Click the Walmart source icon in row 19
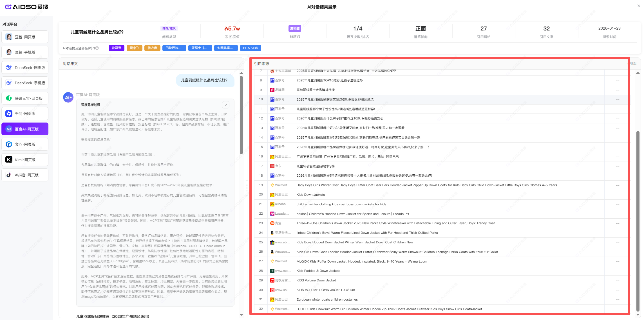Image resolution: width=644 pixels, height=320 pixels. tap(272, 185)
